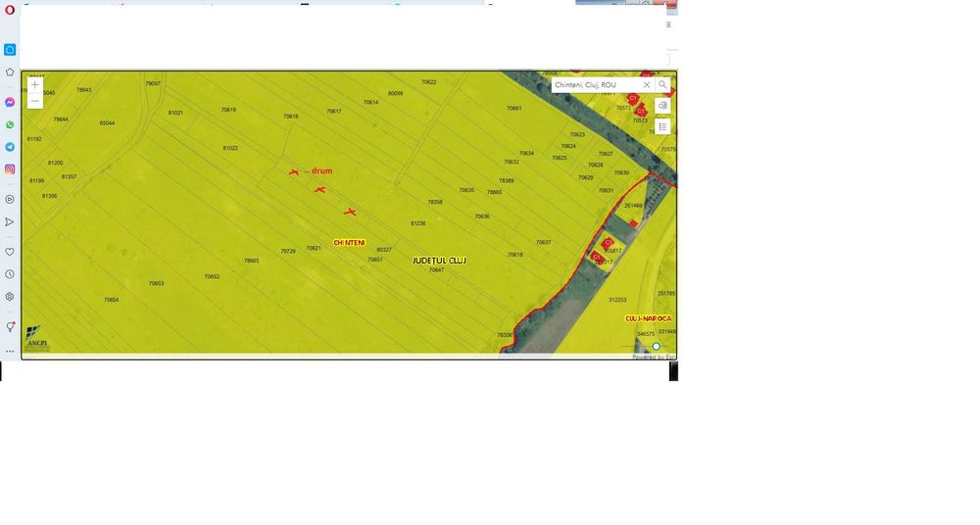Select parcel 70623 on the map
Viewport: 980px width, 525px height.
[577, 134]
